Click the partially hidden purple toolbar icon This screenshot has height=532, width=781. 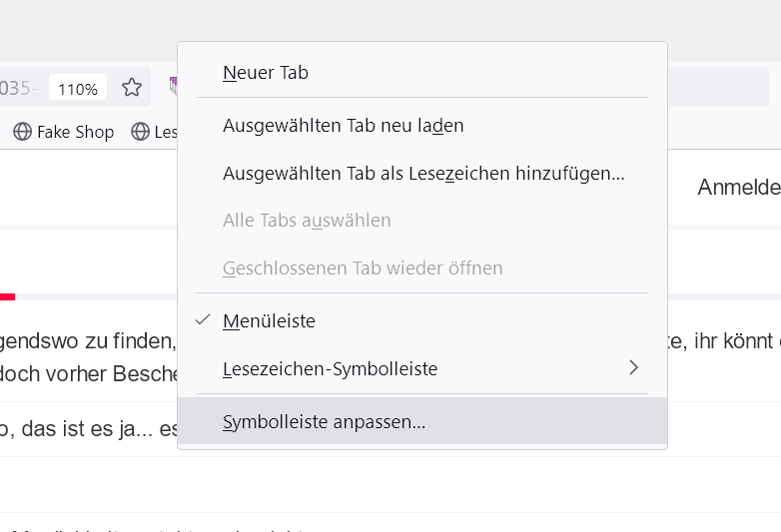click(x=173, y=86)
